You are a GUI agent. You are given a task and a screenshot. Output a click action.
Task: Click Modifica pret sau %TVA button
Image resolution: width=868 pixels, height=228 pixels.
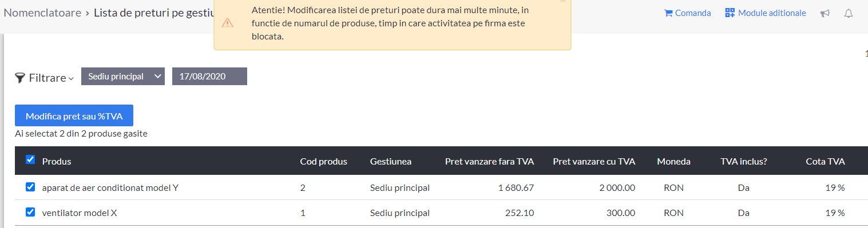[74, 115]
